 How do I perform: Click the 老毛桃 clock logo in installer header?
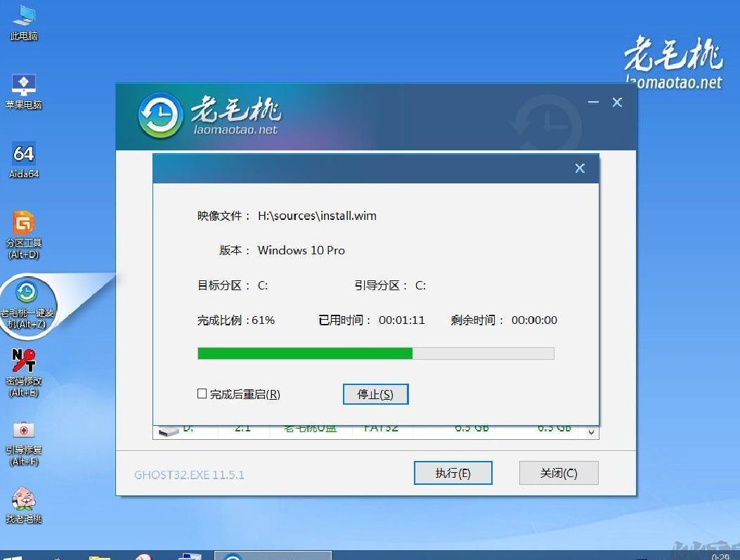click(160, 115)
